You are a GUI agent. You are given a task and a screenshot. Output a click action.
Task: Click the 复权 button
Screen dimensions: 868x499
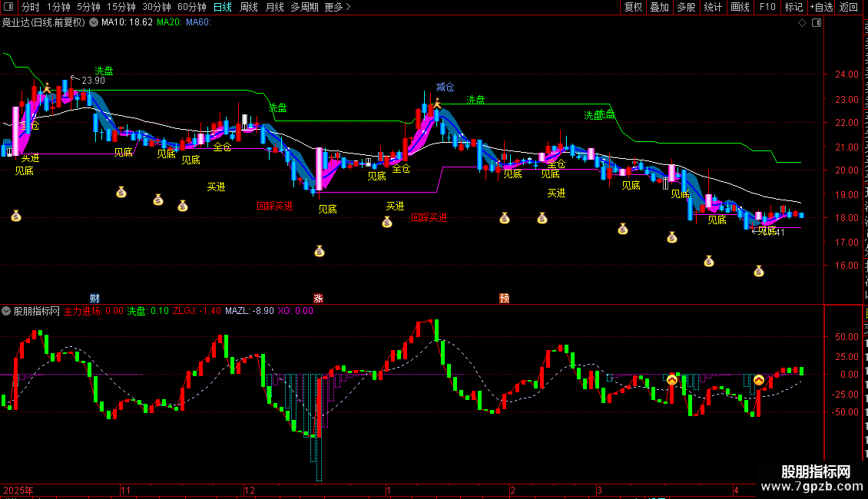pos(633,7)
